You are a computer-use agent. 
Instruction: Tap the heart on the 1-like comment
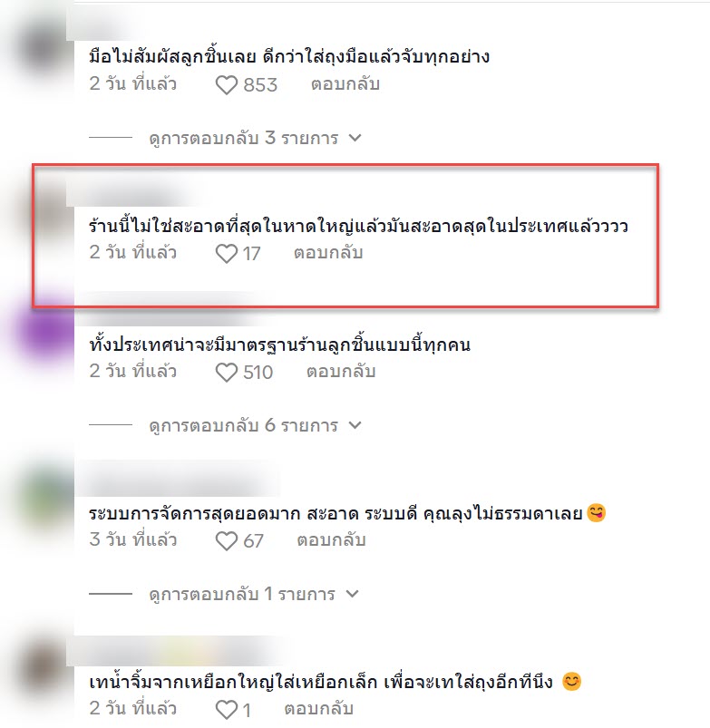coord(227,710)
